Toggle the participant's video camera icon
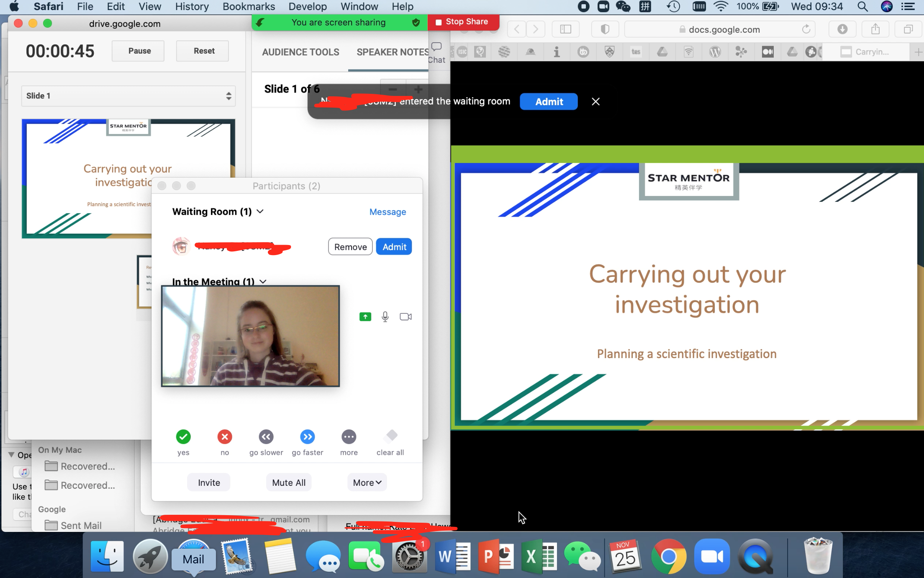This screenshot has height=578, width=924. [x=406, y=317]
